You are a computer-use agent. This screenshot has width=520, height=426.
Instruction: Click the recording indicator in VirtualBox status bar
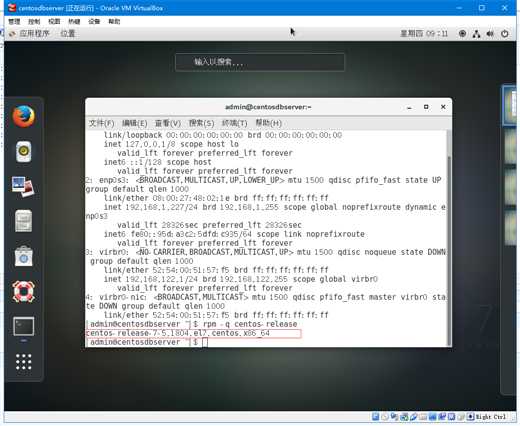[442, 417]
